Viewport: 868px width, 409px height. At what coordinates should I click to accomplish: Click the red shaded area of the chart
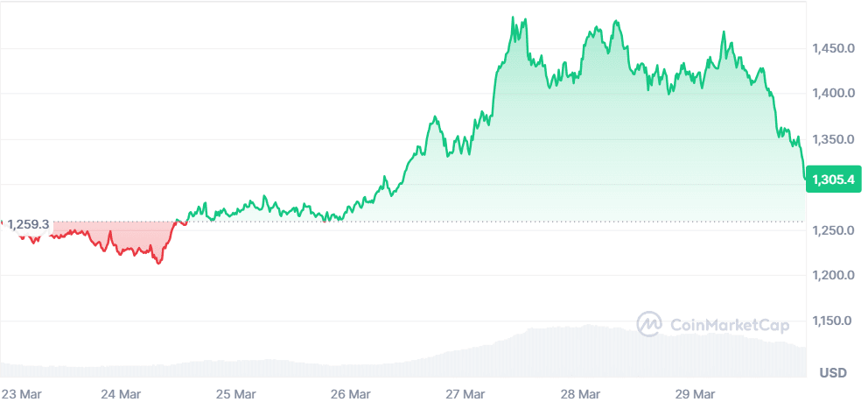point(131,238)
